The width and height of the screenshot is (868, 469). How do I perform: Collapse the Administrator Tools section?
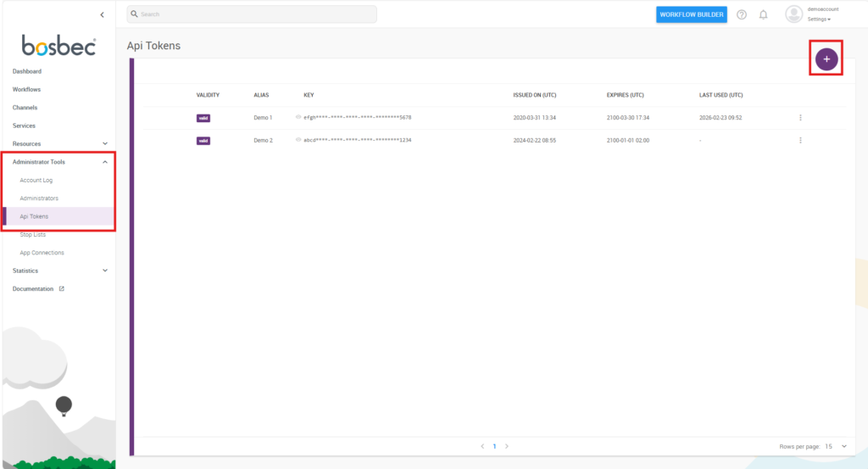105,162
